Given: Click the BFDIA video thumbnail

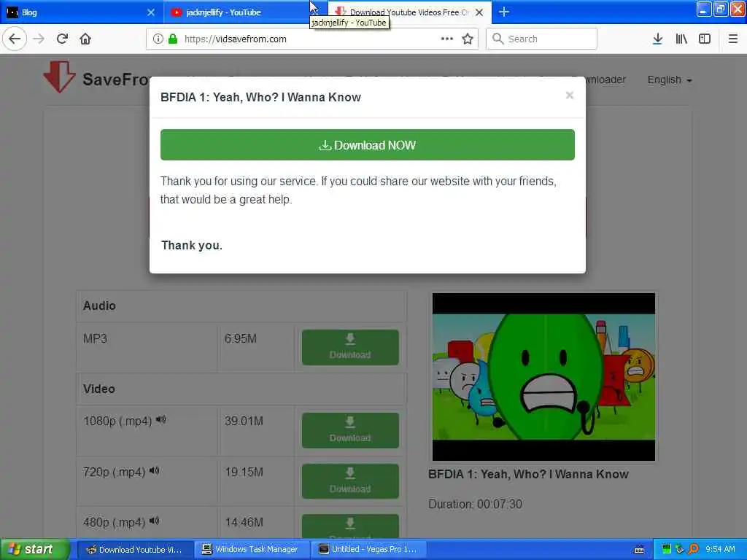Looking at the screenshot, I should click(543, 377).
